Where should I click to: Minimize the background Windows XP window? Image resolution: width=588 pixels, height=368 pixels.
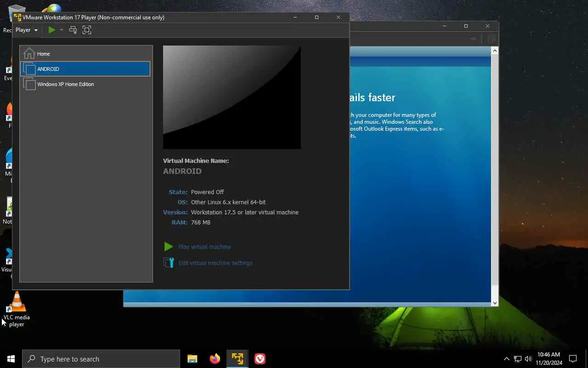tap(444, 26)
